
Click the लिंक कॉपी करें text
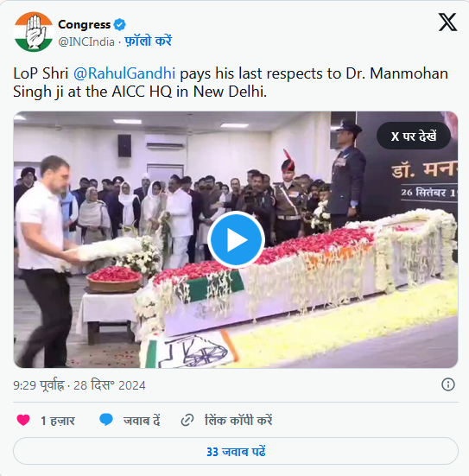click(238, 421)
